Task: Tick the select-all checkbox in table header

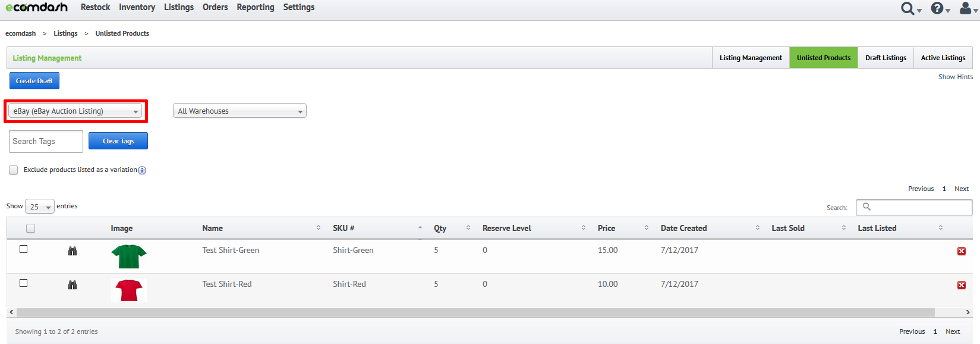Action: click(x=31, y=229)
